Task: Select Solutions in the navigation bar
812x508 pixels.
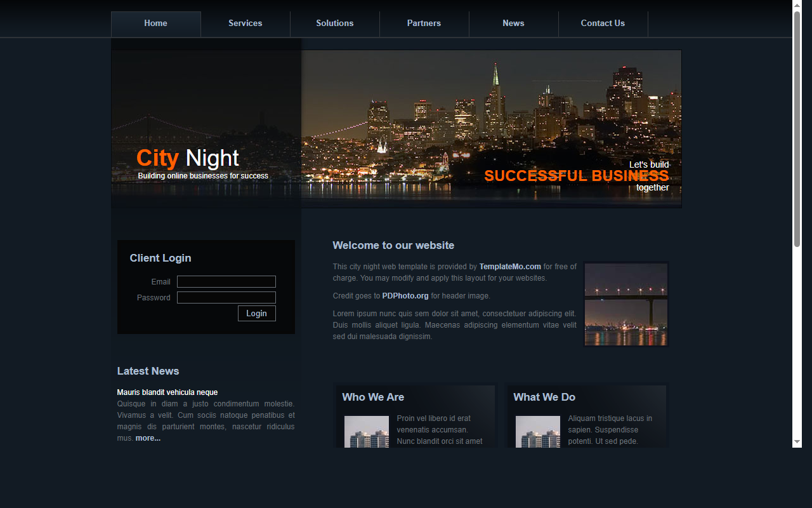Action: point(334,23)
